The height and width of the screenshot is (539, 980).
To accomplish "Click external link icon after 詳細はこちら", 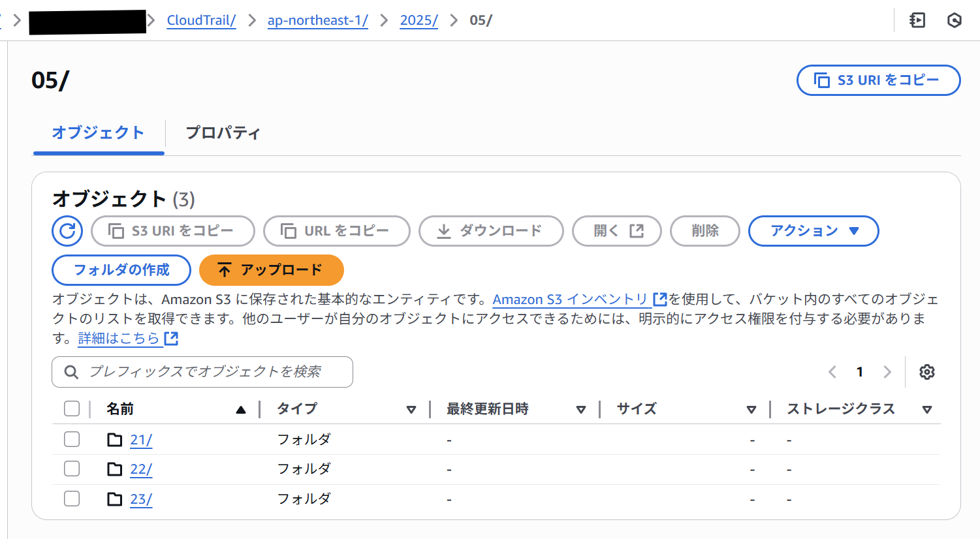I will tap(171, 338).
